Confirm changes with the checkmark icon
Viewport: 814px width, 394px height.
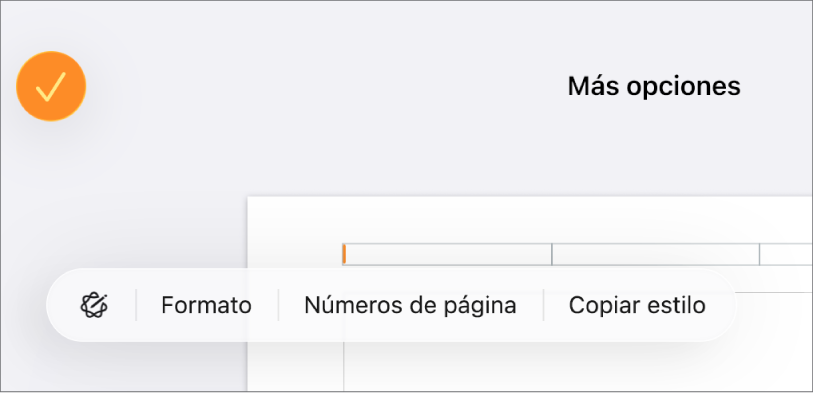pos(51,86)
